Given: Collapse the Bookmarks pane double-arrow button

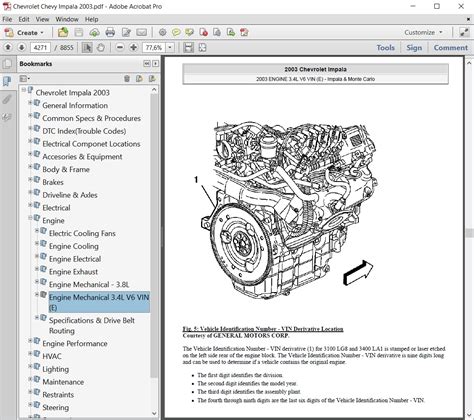Looking at the screenshot, I should 147,63.
